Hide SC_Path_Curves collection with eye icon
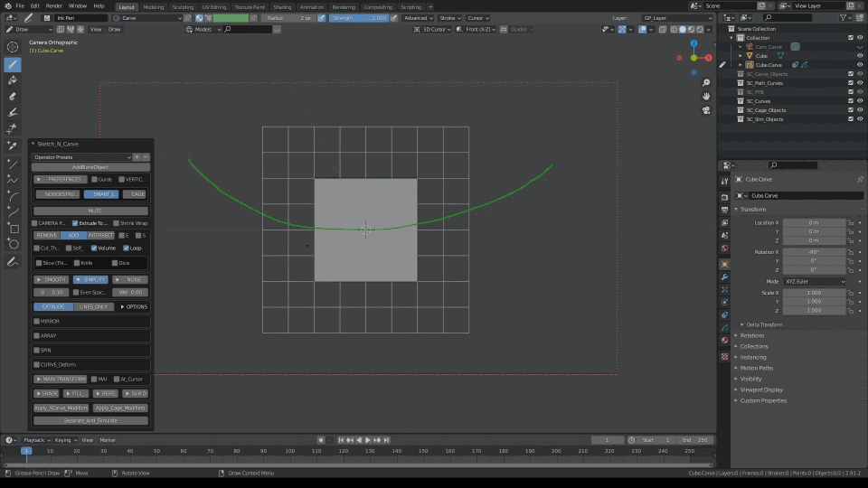Screen dimensions: 868x488 click(x=861, y=83)
